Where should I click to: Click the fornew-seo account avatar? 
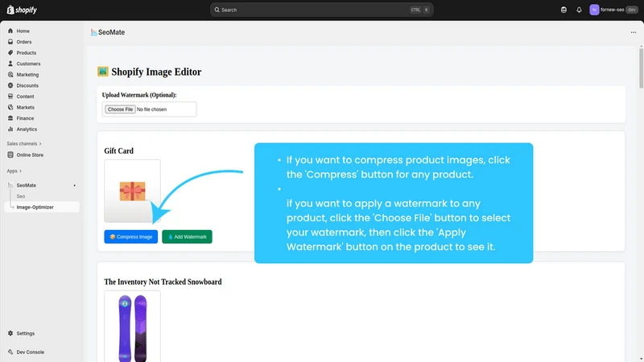[594, 10]
